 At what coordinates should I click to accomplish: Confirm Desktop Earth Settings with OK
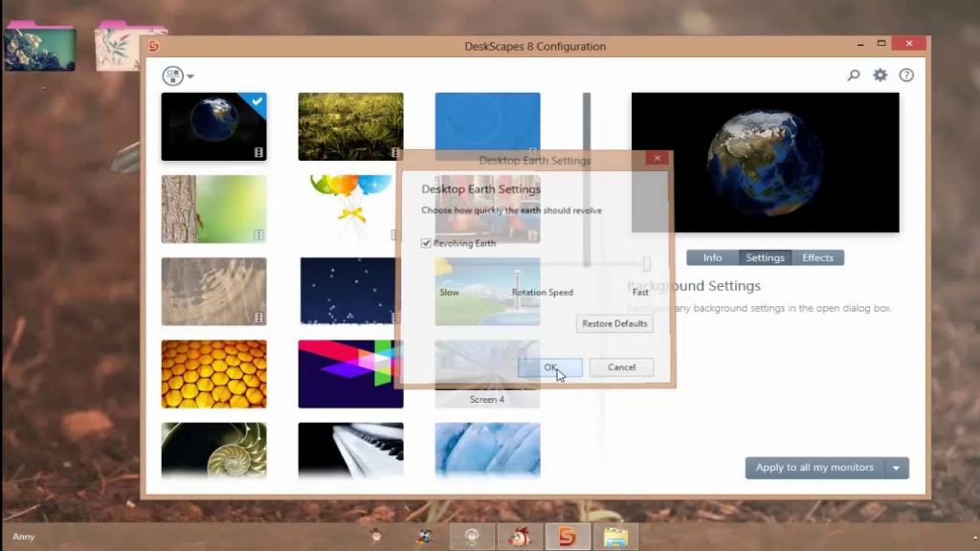click(550, 367)
